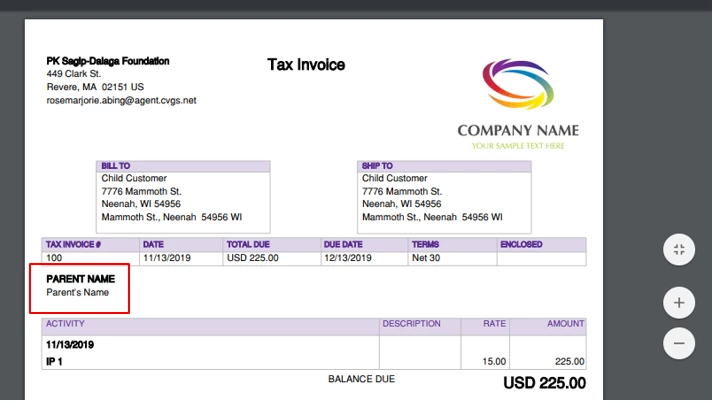713x409 pixels.
Task: Click the bold USD 225.00 balance total
Action: pos(544,383)
